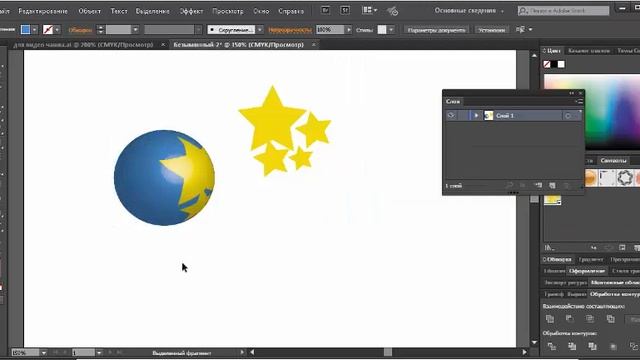Image resolution: width=640 pixels, height=360 pixels.
Task: Open the Просмотр menu
Action: click(x=228, y=11)
